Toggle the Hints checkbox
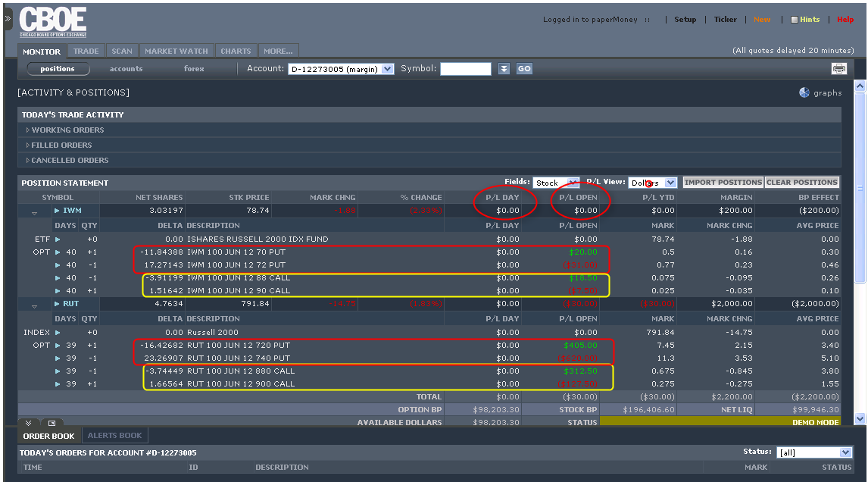 click(795, 20)
